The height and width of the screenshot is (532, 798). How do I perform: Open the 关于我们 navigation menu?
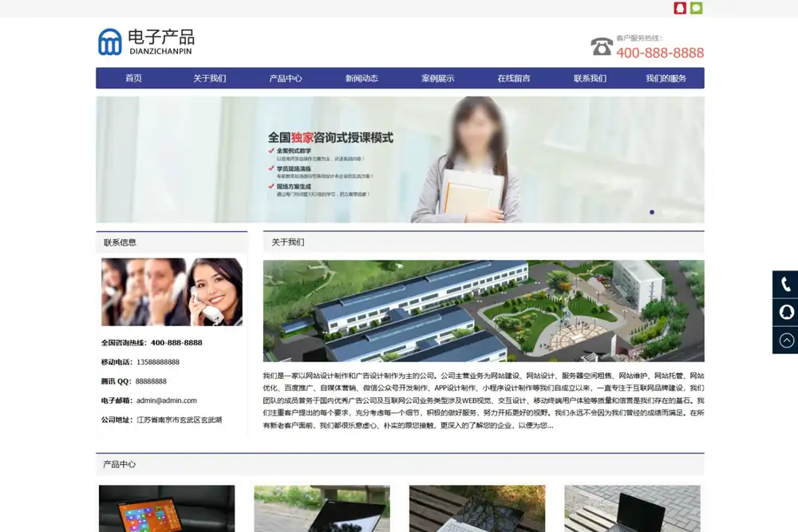[x=209, y=78]
